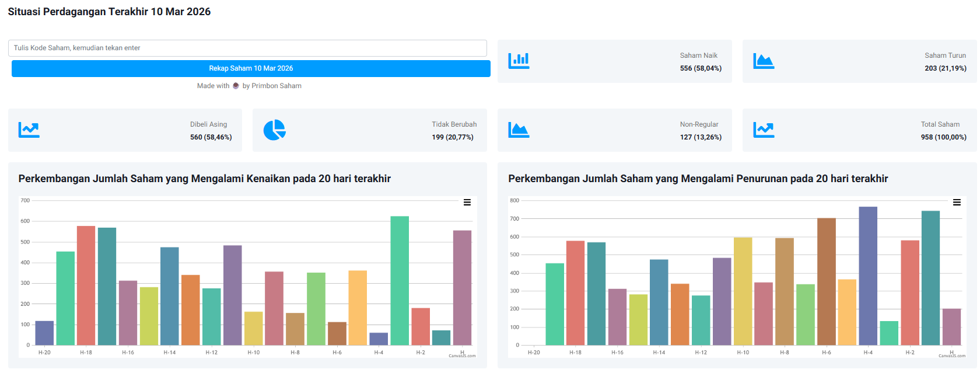
Task: Follow the CanvasJS.com link in the Penurunan chart
Action: pyautogui.click(x=952, y=355)
